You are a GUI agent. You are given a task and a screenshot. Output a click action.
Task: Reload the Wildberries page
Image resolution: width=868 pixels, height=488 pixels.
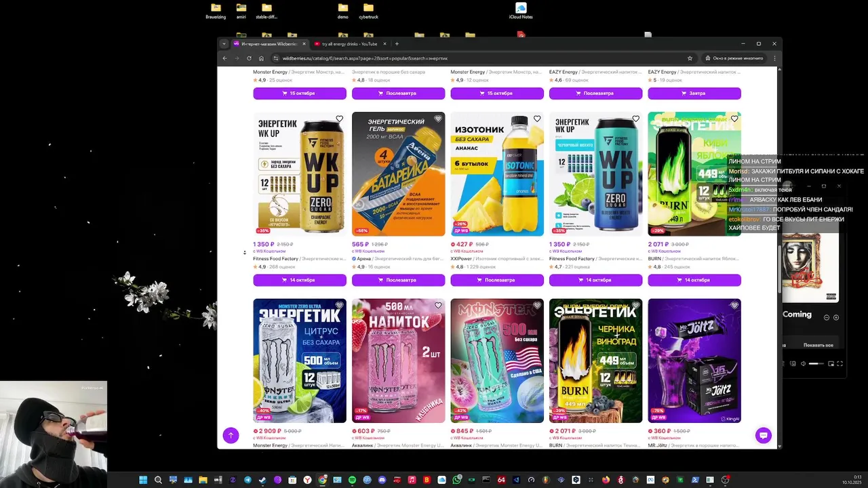[249, 58]
